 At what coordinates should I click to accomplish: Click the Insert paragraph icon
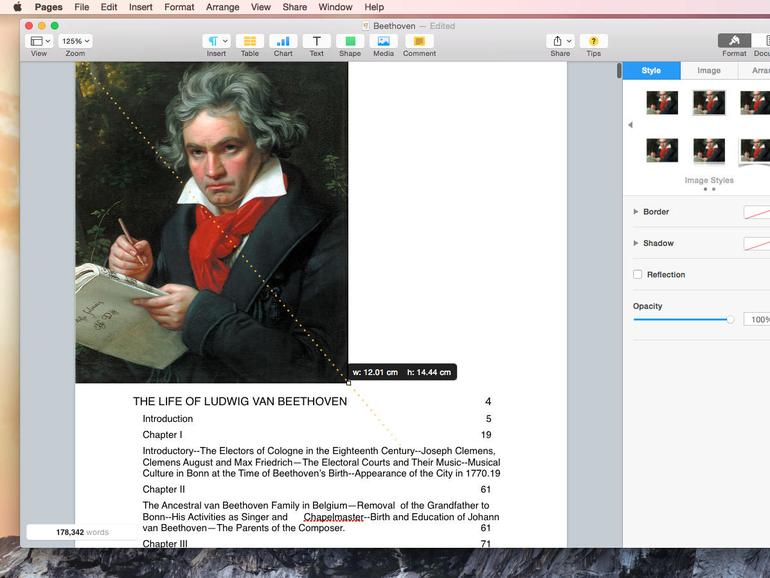tap(216, 41)
